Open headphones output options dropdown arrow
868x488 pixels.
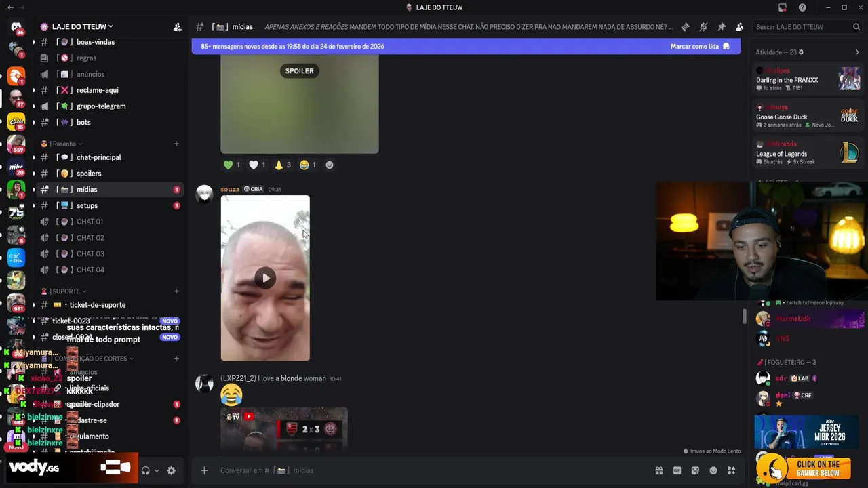(x=157, y=470)
